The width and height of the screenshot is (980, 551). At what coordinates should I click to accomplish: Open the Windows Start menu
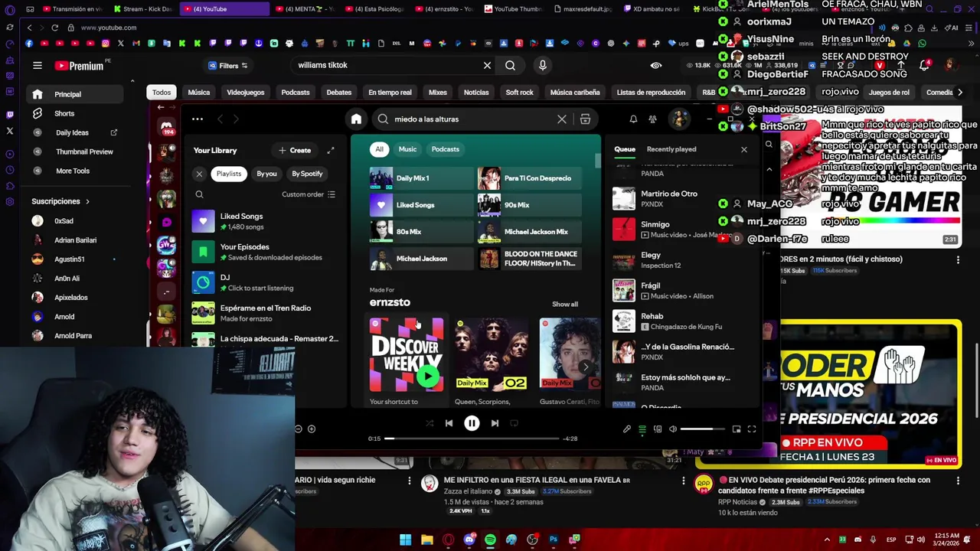[405, 540]
